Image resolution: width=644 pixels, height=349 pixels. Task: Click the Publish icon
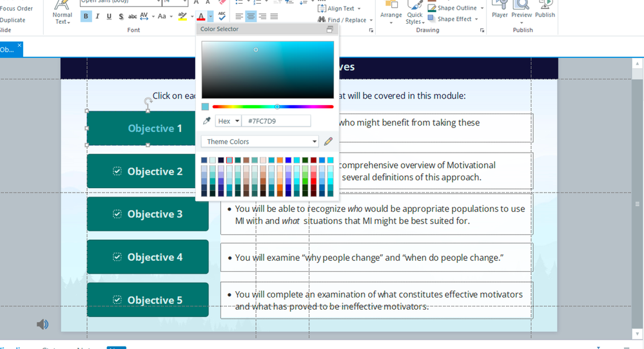tap(545, 10)
